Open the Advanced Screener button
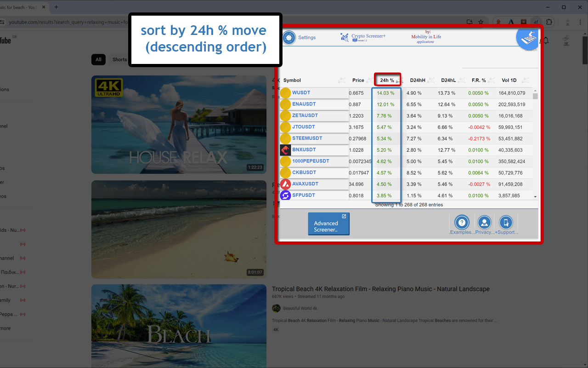The height and width of the screenshot is (368, 588). coord(328,224)
